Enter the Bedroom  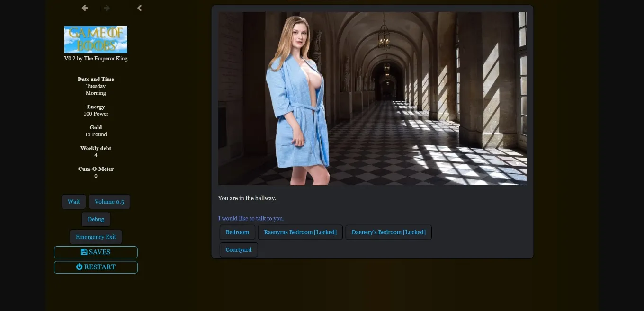coord(237,232)
